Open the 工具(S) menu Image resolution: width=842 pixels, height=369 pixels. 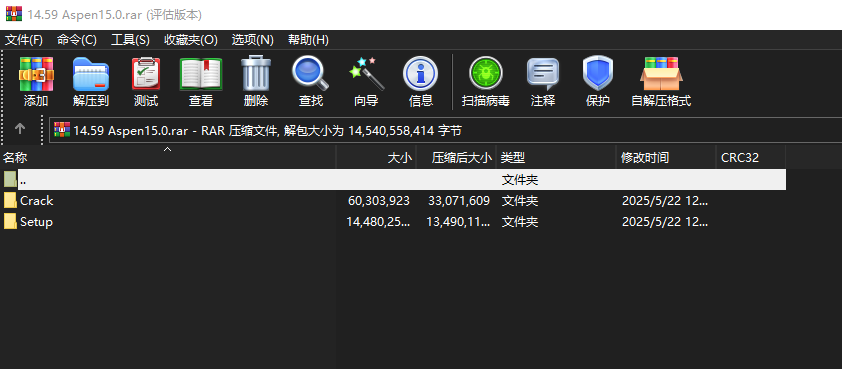(x=130, y=40)
